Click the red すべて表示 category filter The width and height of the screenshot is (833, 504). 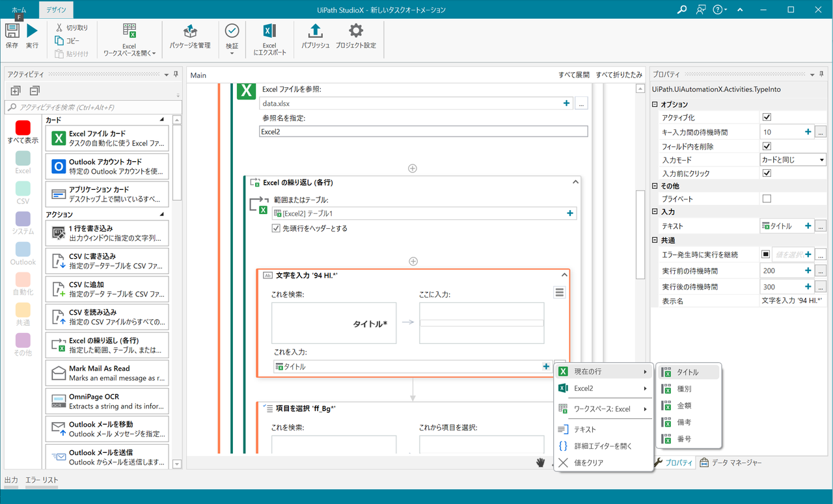23,128
